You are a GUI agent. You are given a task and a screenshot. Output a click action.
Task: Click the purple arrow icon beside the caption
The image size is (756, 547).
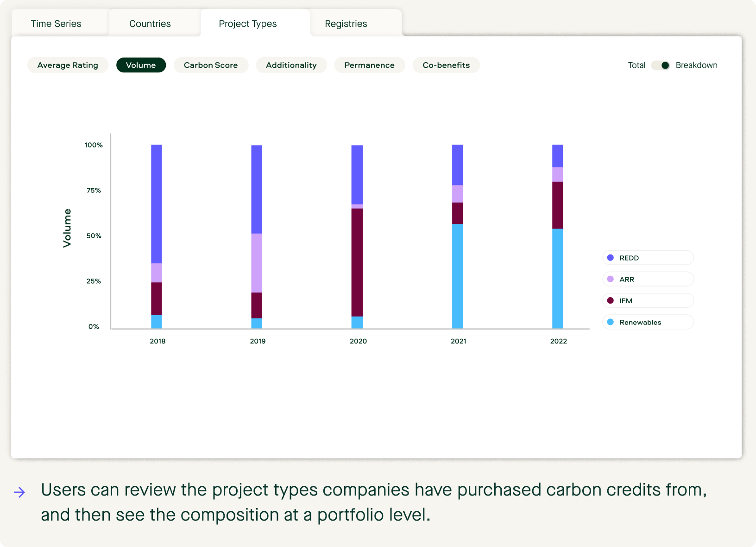point(19,492)
